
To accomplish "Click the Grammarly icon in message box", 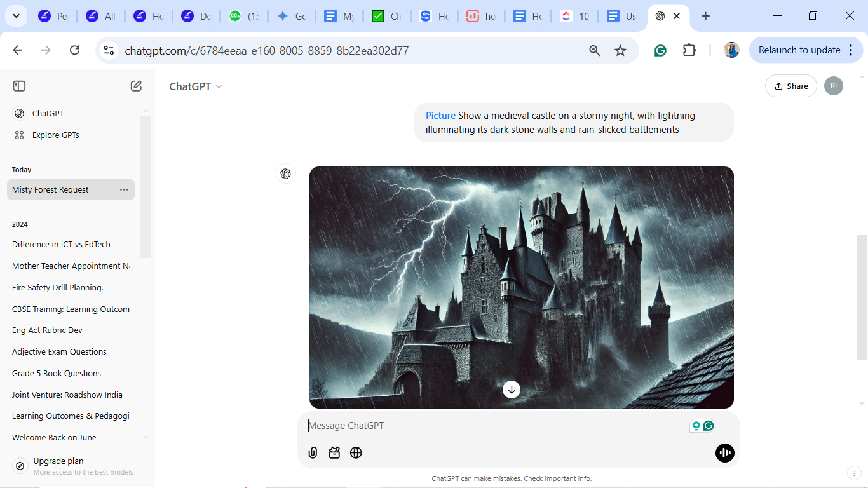I will click(x=709, y=426).
